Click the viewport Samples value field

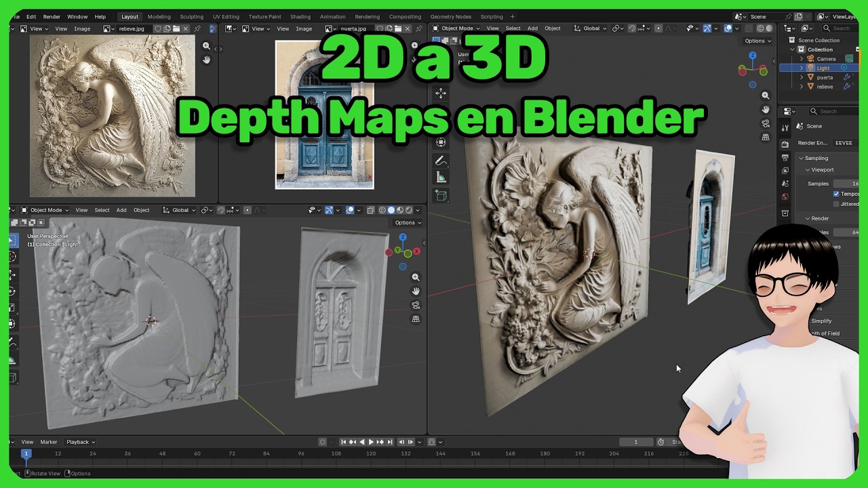coord(846,184)
